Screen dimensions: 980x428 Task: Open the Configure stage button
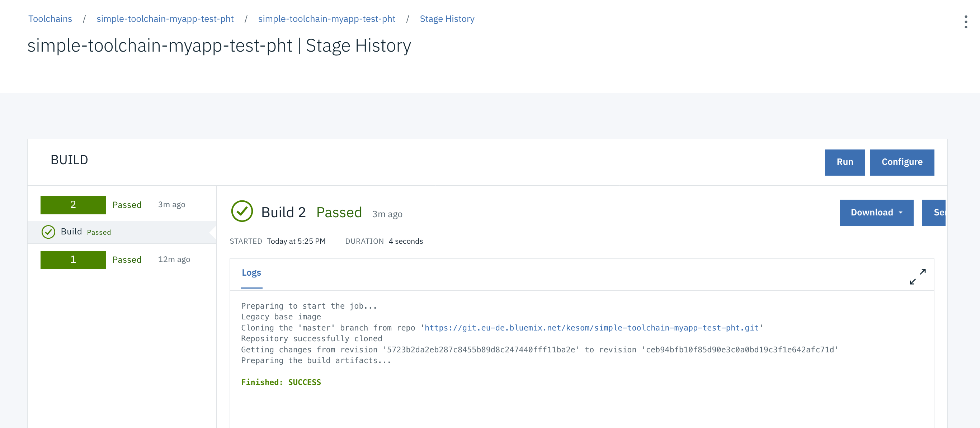(x=902, y=162)
